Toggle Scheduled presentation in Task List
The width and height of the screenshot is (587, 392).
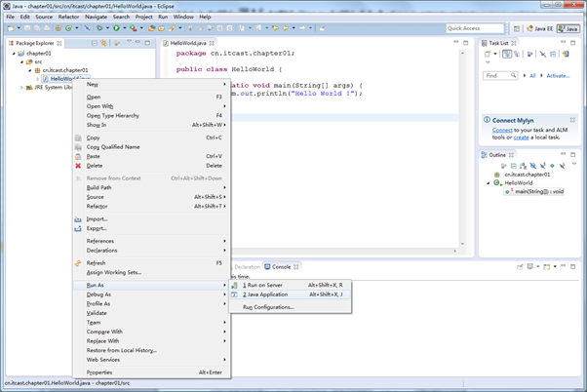tap(517, 55)
